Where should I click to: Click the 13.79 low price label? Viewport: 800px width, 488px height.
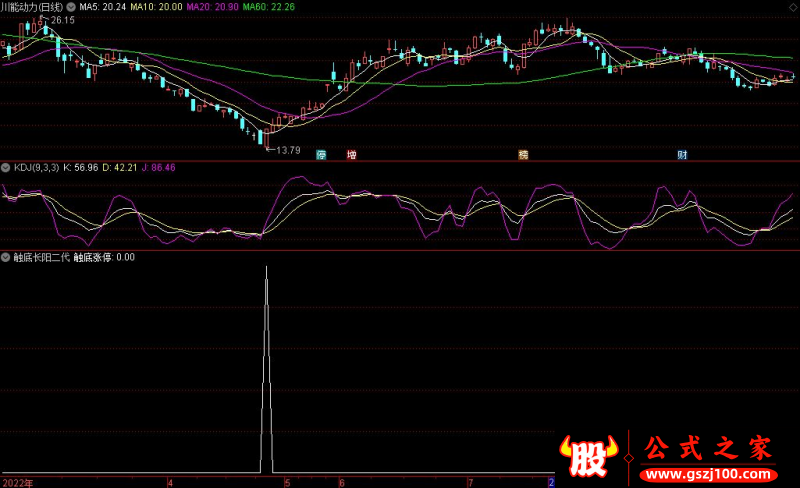pyautogui.click(x=287, y=150)
